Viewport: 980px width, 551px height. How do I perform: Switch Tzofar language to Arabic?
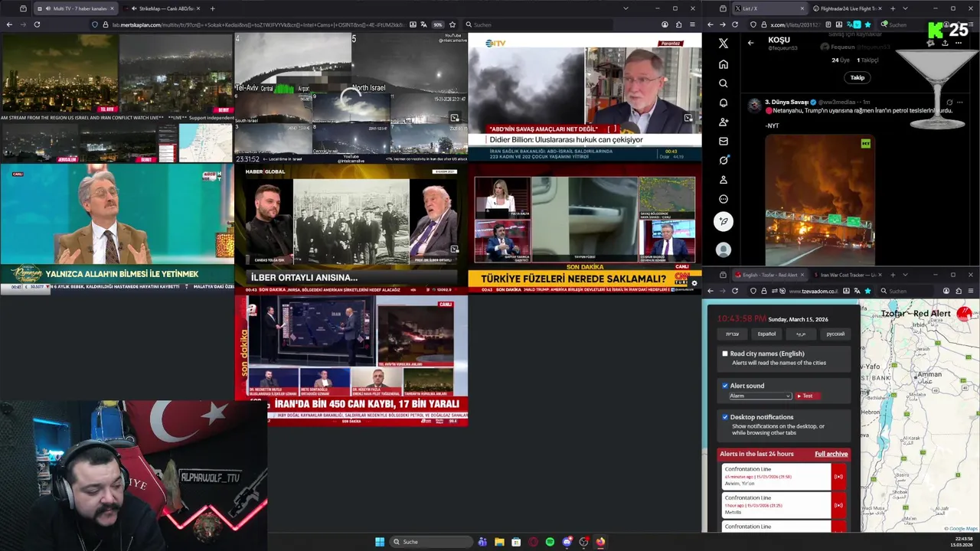tap(801, 334)
